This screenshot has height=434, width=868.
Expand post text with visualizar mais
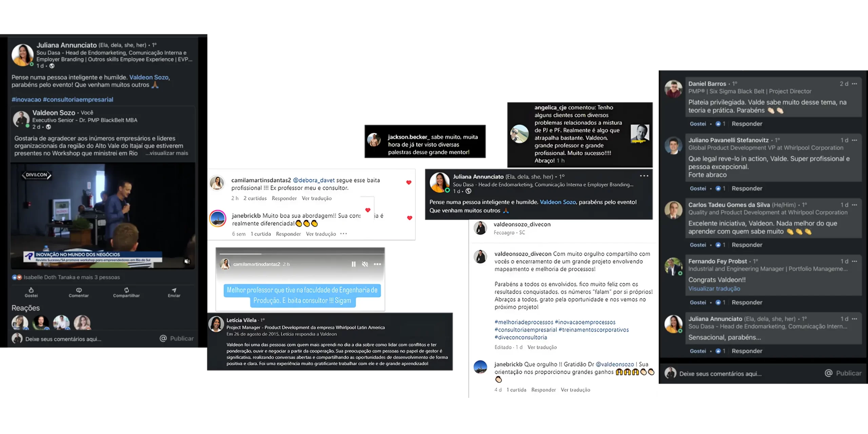click(167, 153)
